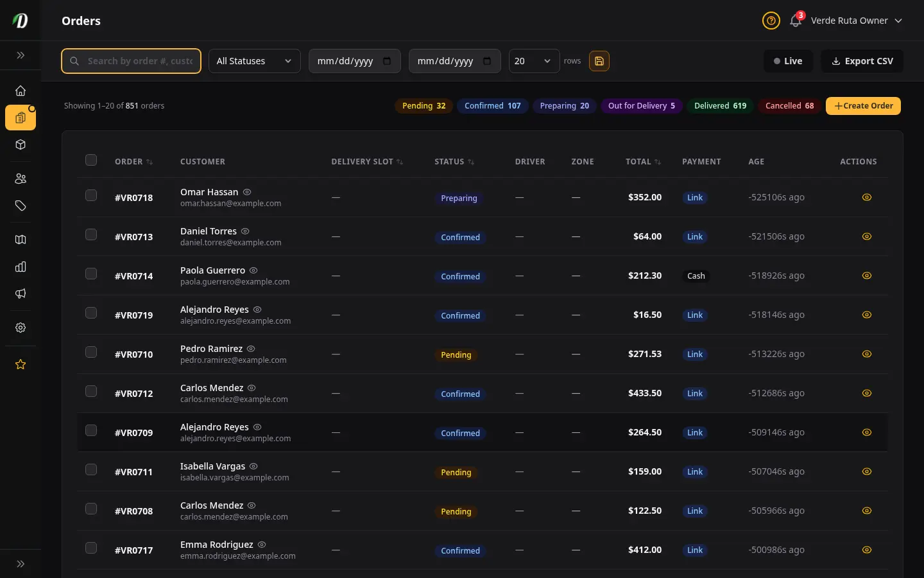
Task: View order #VR0708 eye action
Action: [867, 511]
